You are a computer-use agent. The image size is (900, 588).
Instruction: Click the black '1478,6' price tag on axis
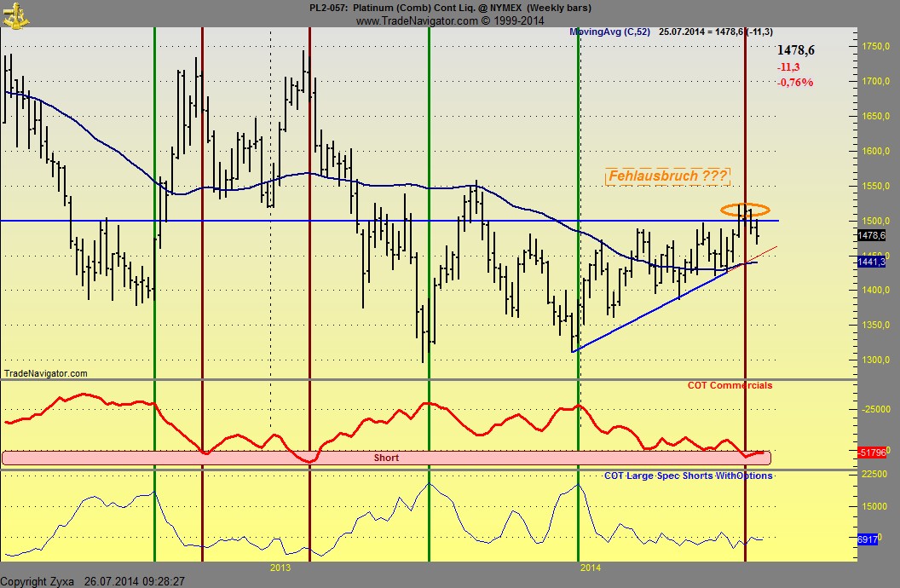pos(871,235)
